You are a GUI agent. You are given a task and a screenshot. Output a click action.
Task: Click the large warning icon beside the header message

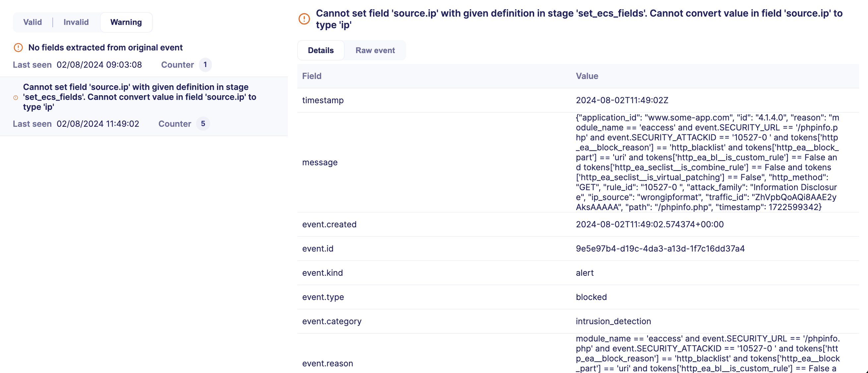point(304,19)
